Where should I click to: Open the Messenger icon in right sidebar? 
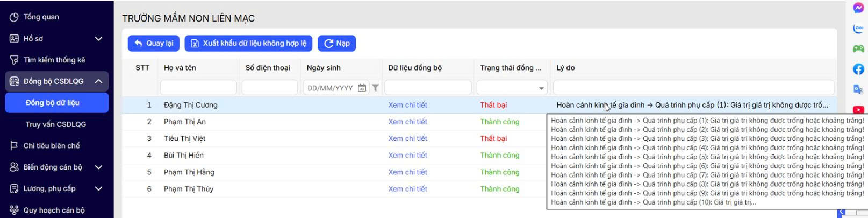point(858,8)
